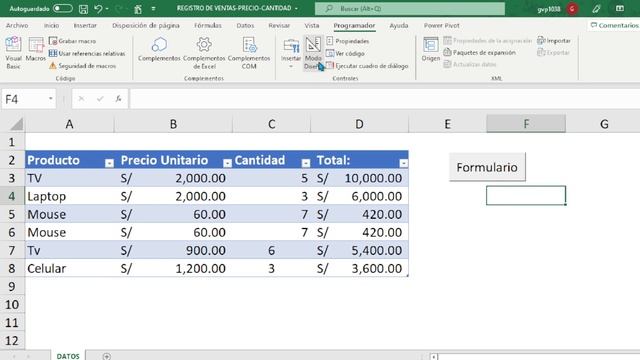Viewport: 640px width, 360px height.
Task: Open Complementos add-ins
Action: tap(159, 50)
